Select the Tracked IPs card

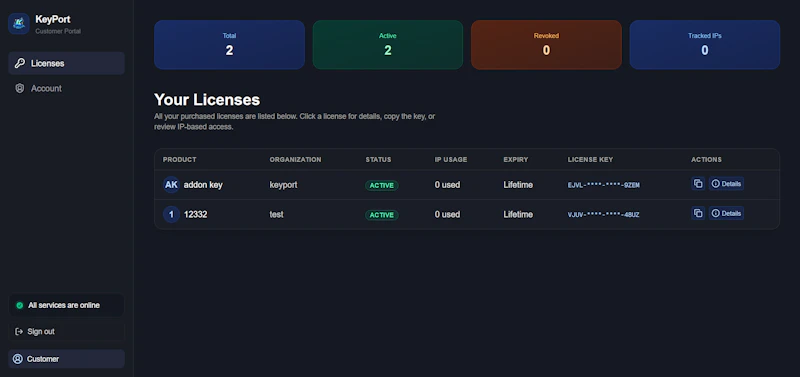[x=705, y=45]
